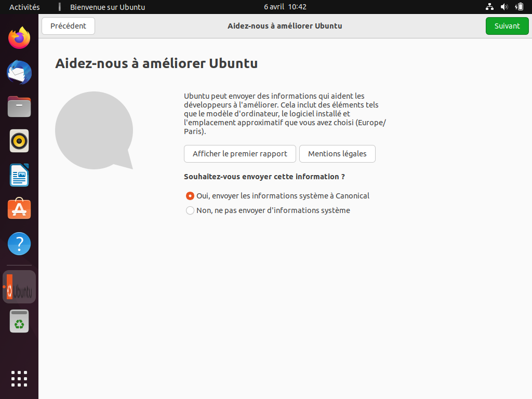The width and height of the screenshot is (532, 399).
Task: Open the Activités overview
Action: click(x=24, y=7)
